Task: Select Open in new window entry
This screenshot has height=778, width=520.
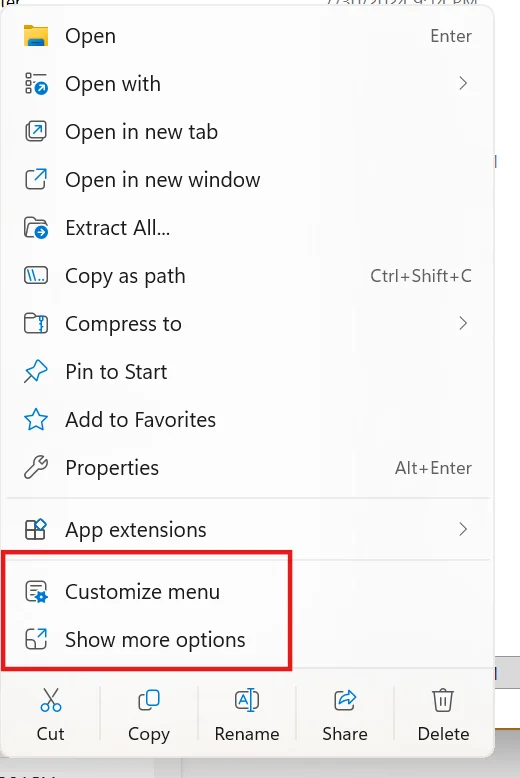Action: coord(247,180)
